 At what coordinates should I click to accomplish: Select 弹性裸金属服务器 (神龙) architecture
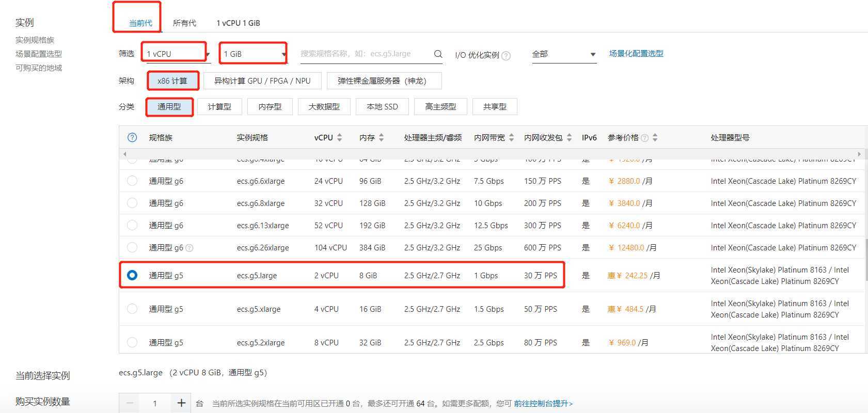click(x=384, y=81)
